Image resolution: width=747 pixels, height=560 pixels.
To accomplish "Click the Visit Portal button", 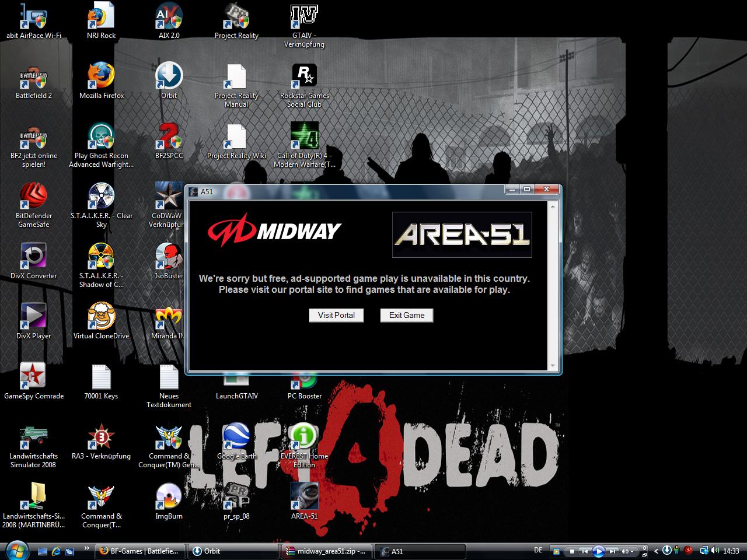I will (x=336, y=315).
